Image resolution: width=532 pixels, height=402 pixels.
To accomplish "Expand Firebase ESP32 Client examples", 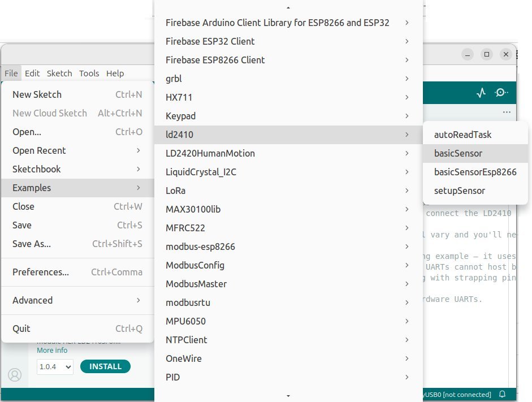I will [288, 41].
